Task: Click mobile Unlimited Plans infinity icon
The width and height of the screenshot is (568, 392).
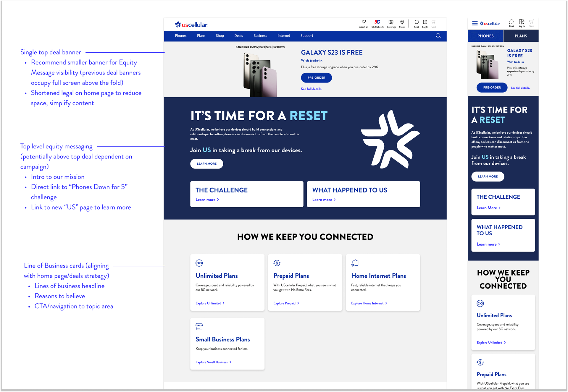Action: click(480, 303)
